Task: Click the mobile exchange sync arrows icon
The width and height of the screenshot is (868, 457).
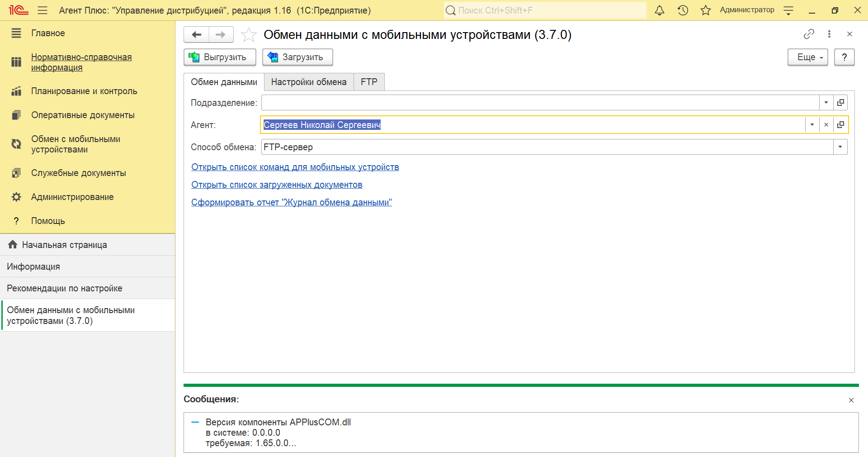Action: pyautogui.click(x=16, y=144)
